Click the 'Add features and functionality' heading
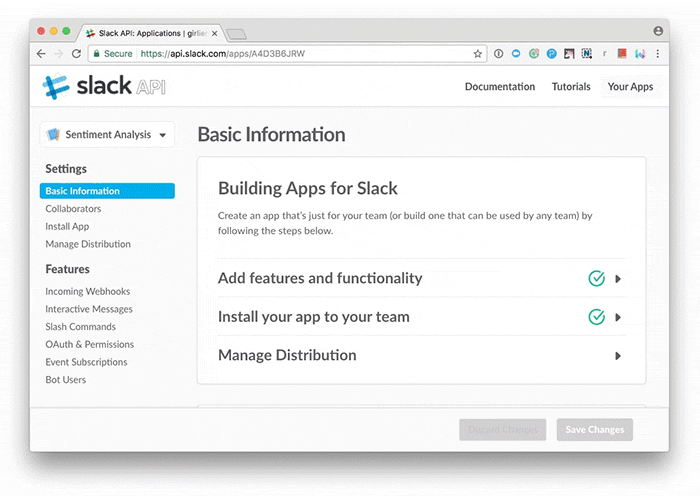The height and width of the screenshot is (496, 700). point(320,278)
